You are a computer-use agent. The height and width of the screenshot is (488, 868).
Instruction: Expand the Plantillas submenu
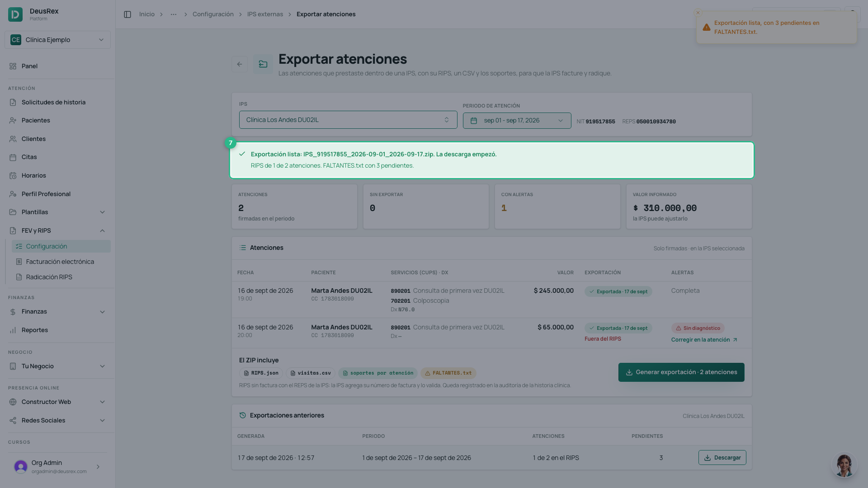click(57, 212)
